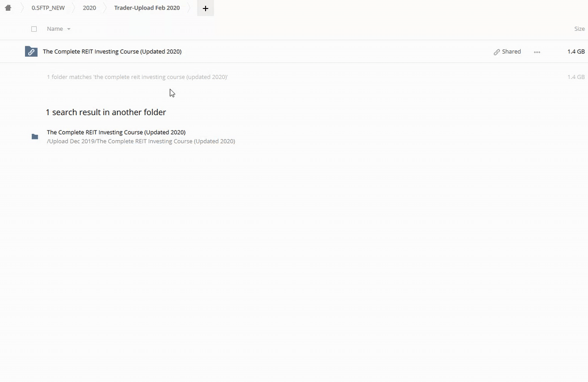Toggle the sort arrow beside Name
This screenshot has height=382, width=588.
pos(69,29)
